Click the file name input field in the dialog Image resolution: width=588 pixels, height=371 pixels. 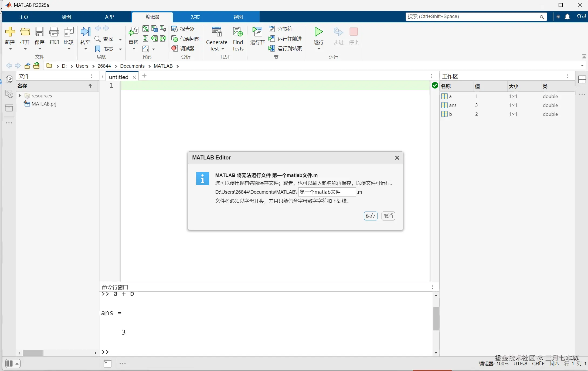327,192
